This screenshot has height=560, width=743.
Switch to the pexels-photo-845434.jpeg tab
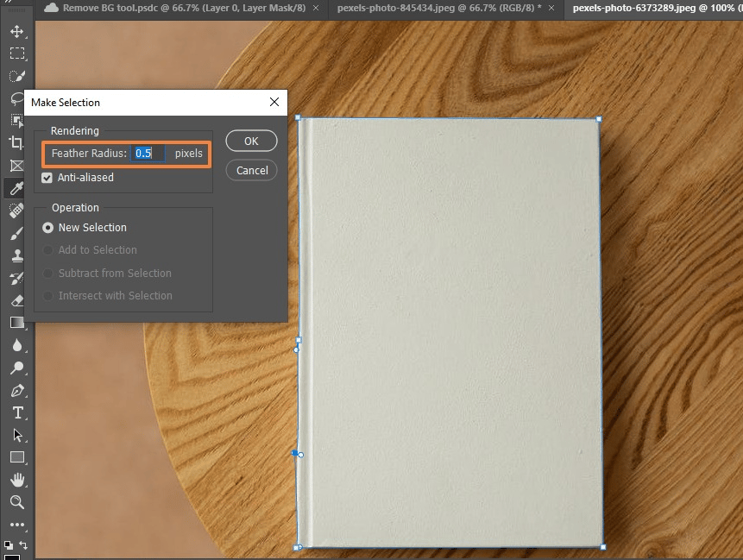[x=437, y=8]
